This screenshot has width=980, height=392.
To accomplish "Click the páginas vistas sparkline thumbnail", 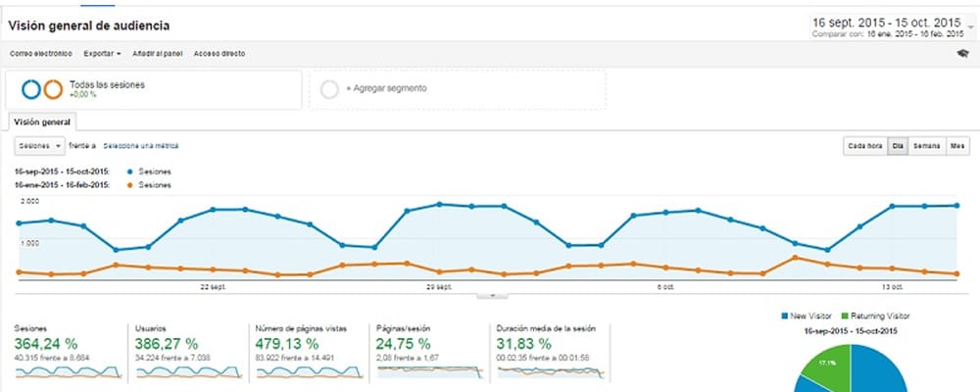I will (310, 372).
